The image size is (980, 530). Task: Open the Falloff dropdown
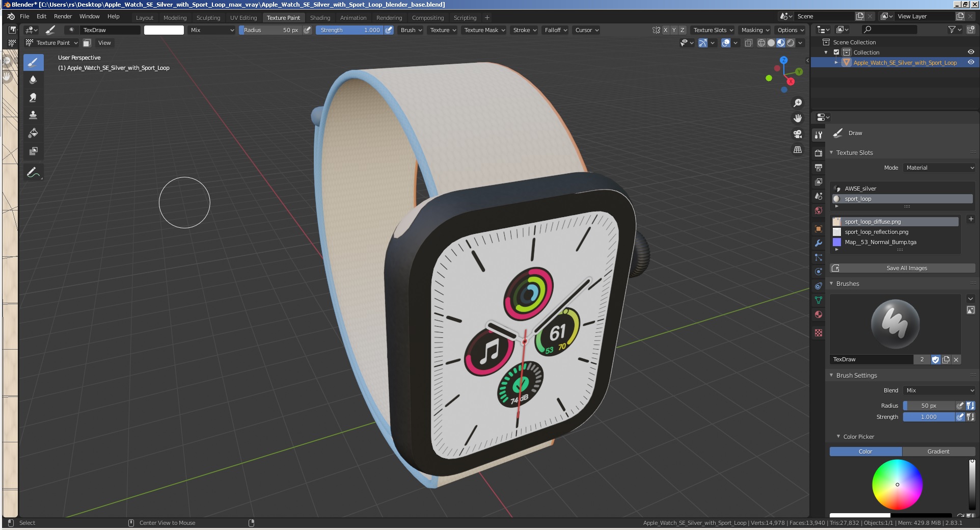point(556,30)
